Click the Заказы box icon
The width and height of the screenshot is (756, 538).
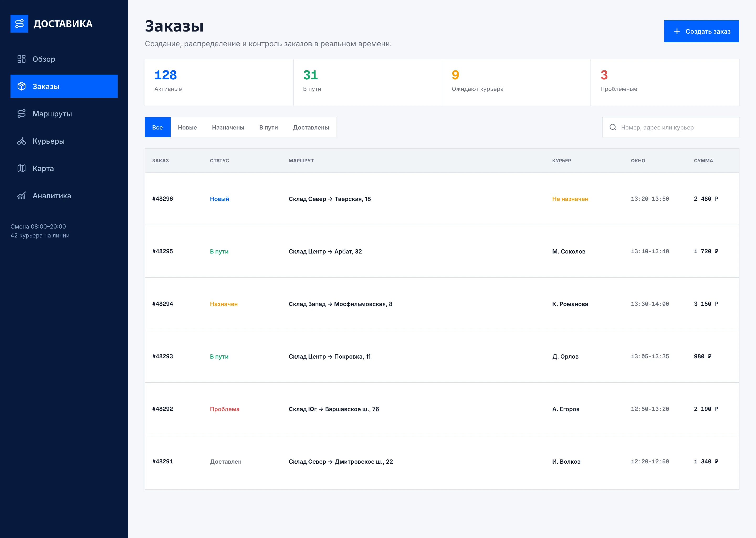click(x=22, y=86)
